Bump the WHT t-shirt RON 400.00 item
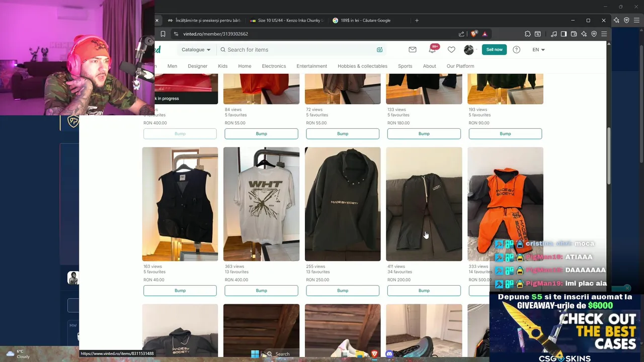The height and width of the screenshot is (362, 644). [x=261, y=291]
